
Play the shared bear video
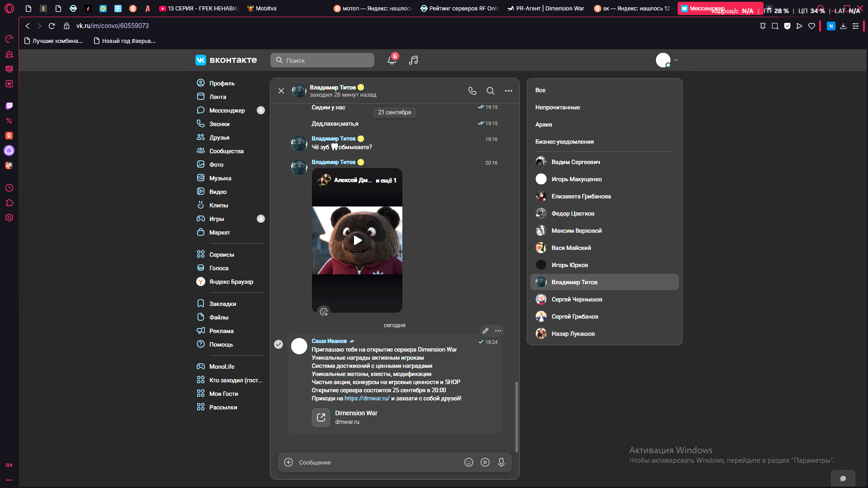point(357,240)
